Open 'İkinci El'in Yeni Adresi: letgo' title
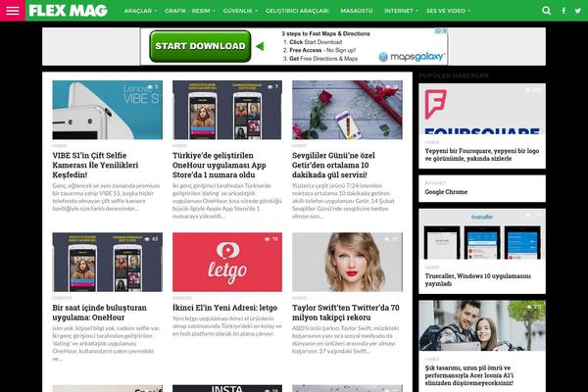This screenshot has width=588, height=392. coord(224,308)
